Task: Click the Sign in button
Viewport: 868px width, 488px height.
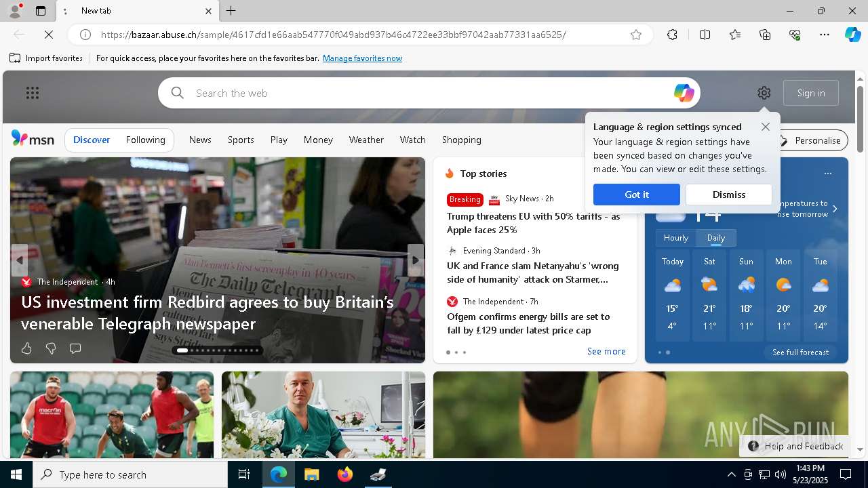Action: (x=811, y=93)
